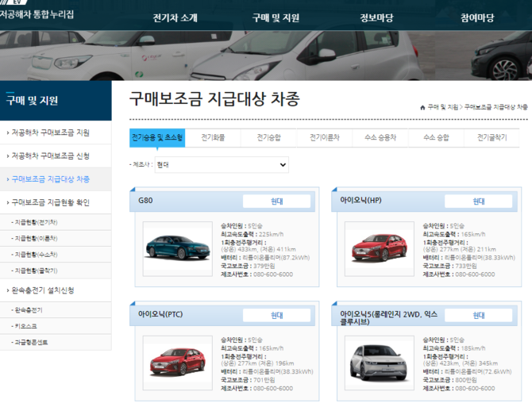Click the 현대 button on the G80 card
Image resolution: width=532 pixels, height=403 pixels.
pos(276,201)
